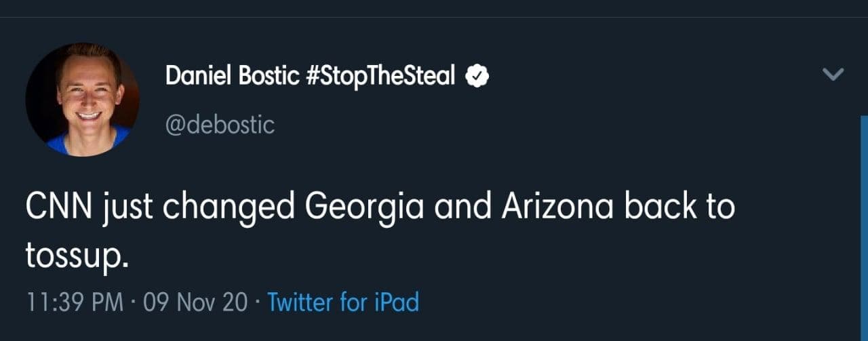Click the word Twitter in the source label

tap(301, 302)
